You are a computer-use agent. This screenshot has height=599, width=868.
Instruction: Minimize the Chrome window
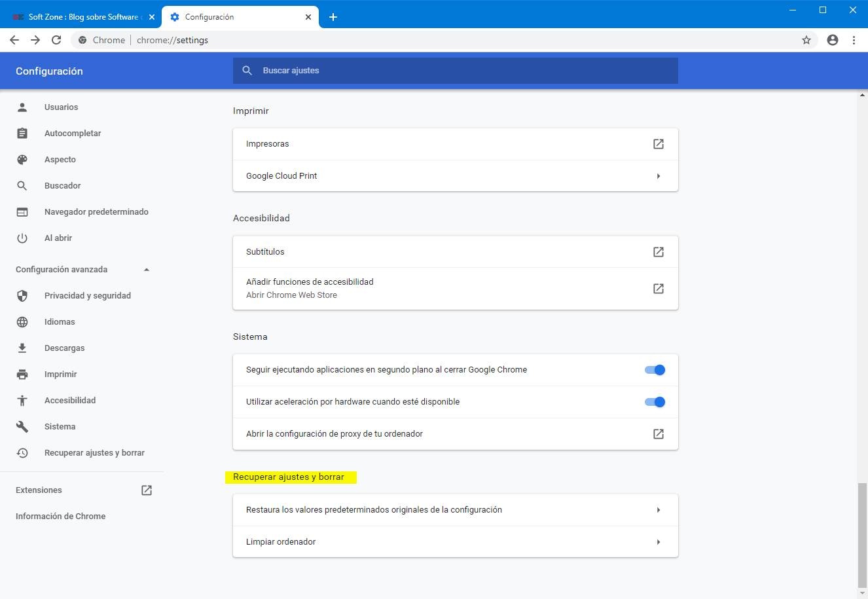pos(793,10)
